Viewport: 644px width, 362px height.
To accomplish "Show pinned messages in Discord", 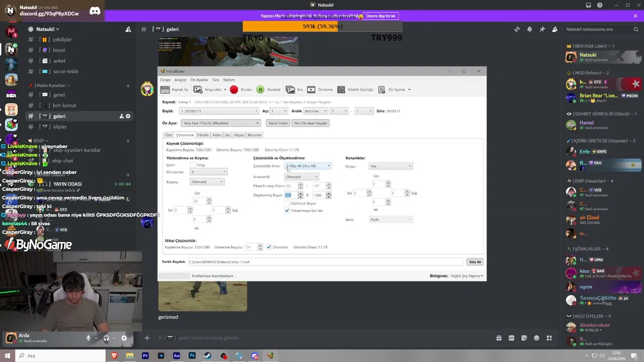I will (x=542, y=29).
